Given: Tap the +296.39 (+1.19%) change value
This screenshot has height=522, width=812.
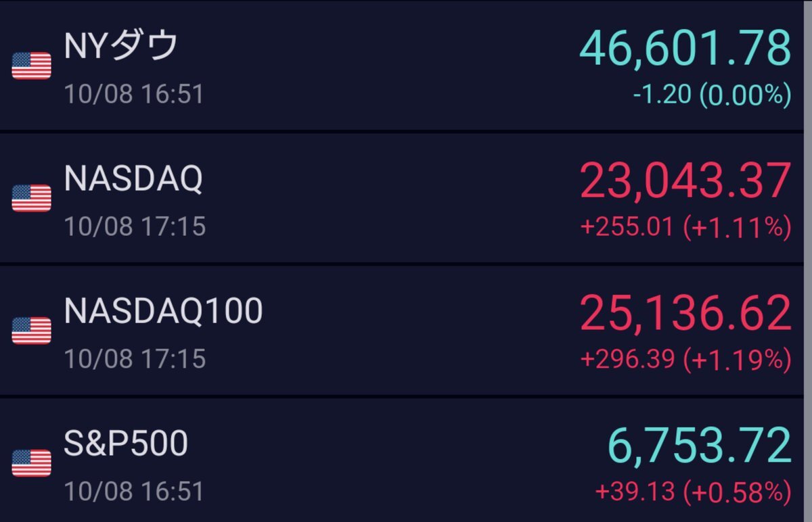Looking at the screenshot, I should pos(685,360).
